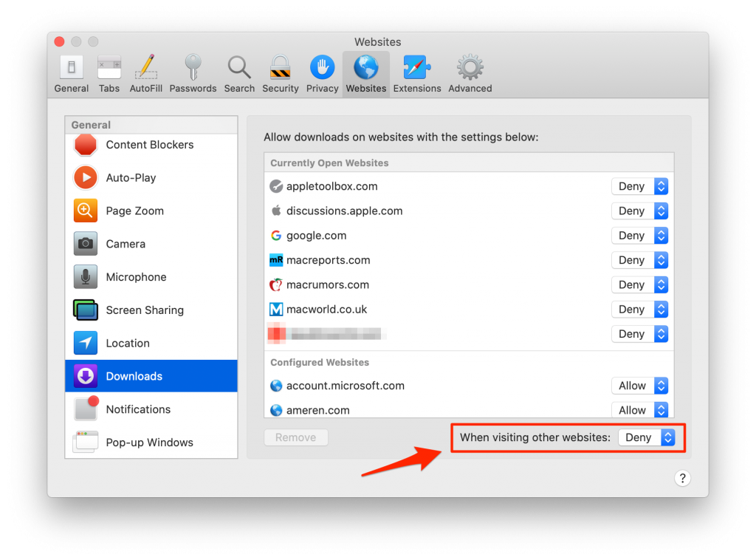This screenshot has width=756, height=560.
Task: Switch to the Passwords tab label
Action: (x=193, y=88)
